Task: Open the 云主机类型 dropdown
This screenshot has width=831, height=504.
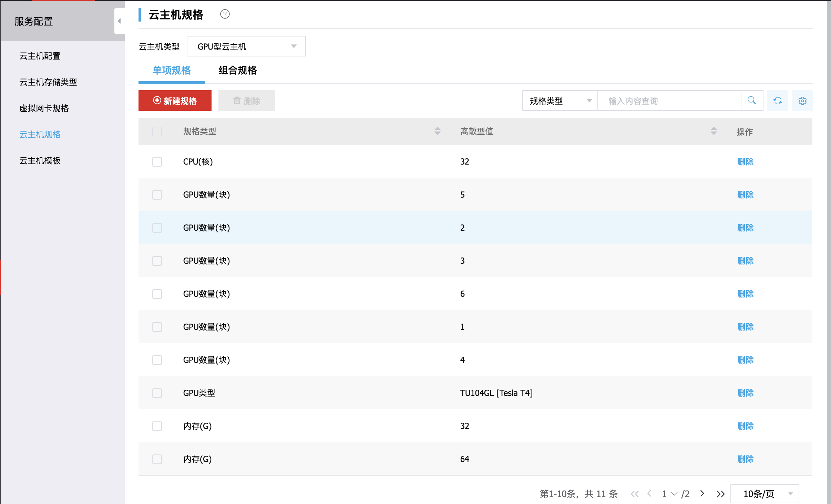Action: [x=246, y=46]
